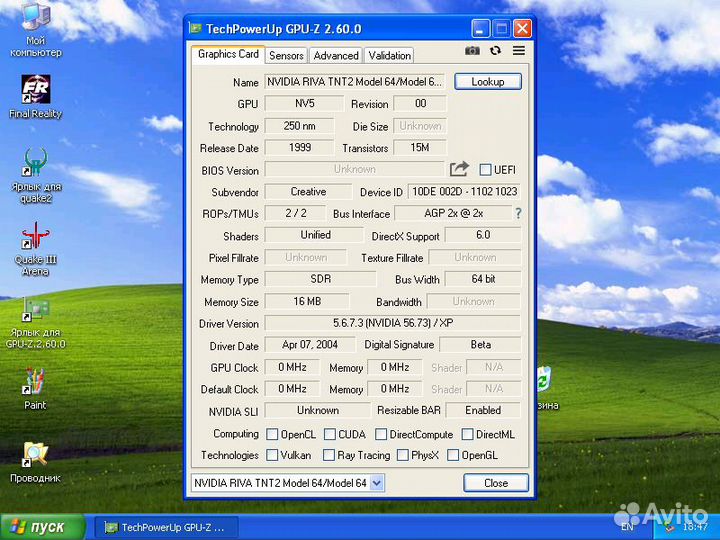Click the GPU field showing NV5
The height and width of the screenshot is (540, 720).
click(x=304, y=103)
